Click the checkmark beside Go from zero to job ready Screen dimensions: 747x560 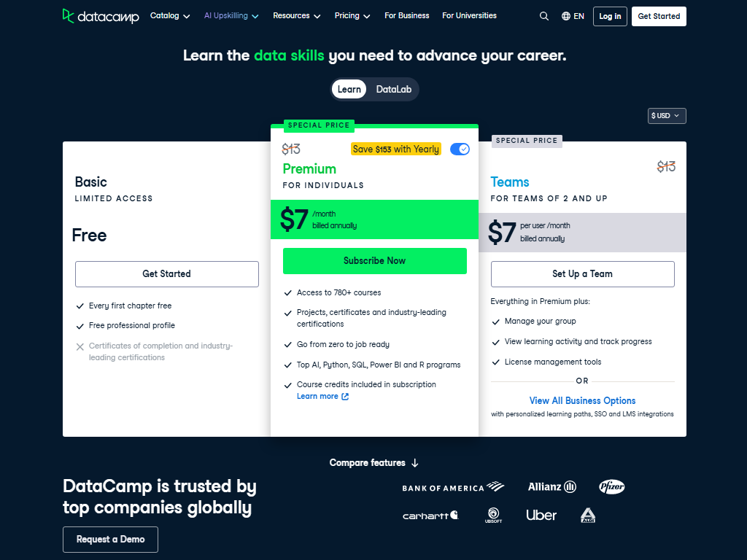[287, 345]
